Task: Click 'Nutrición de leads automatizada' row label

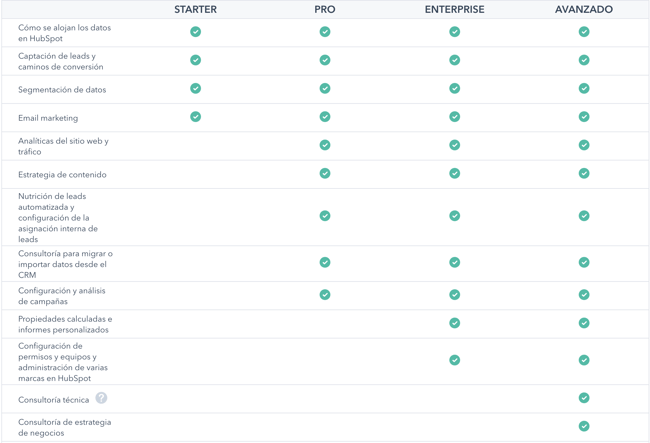Action: tap(58, 218)
